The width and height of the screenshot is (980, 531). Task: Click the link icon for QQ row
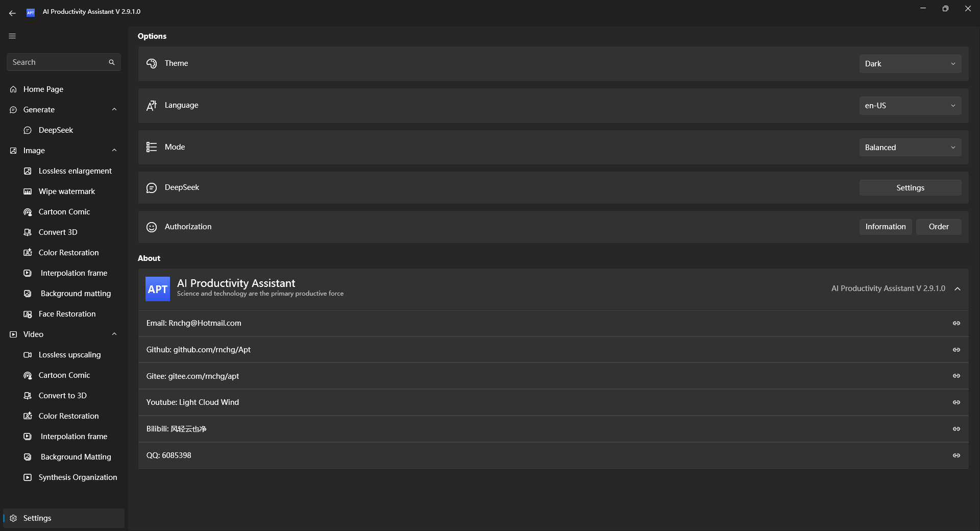957,455
